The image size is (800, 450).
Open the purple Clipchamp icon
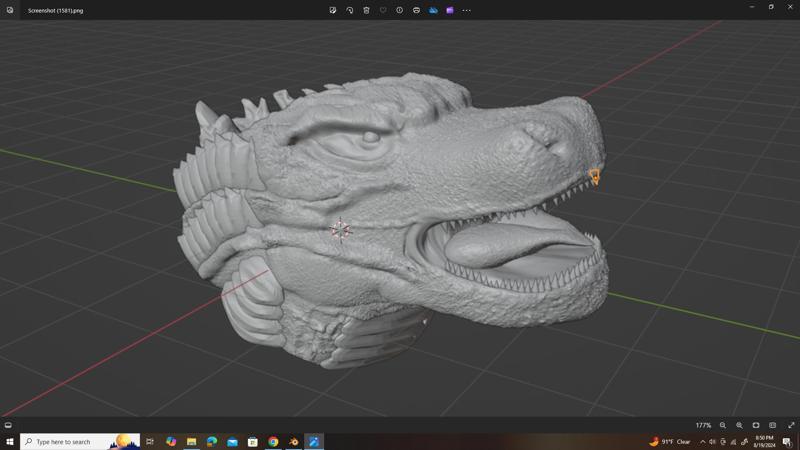click(449, 10)
